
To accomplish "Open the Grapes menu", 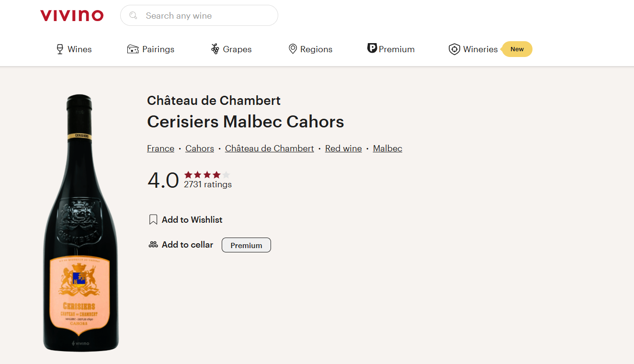I will click(237, 49).
